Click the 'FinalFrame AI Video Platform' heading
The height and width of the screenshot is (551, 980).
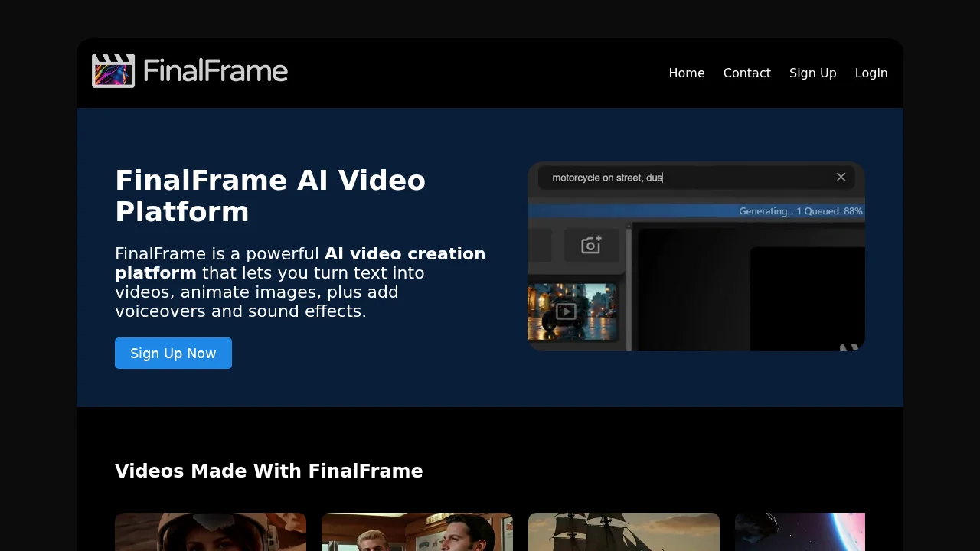point(270,196)
